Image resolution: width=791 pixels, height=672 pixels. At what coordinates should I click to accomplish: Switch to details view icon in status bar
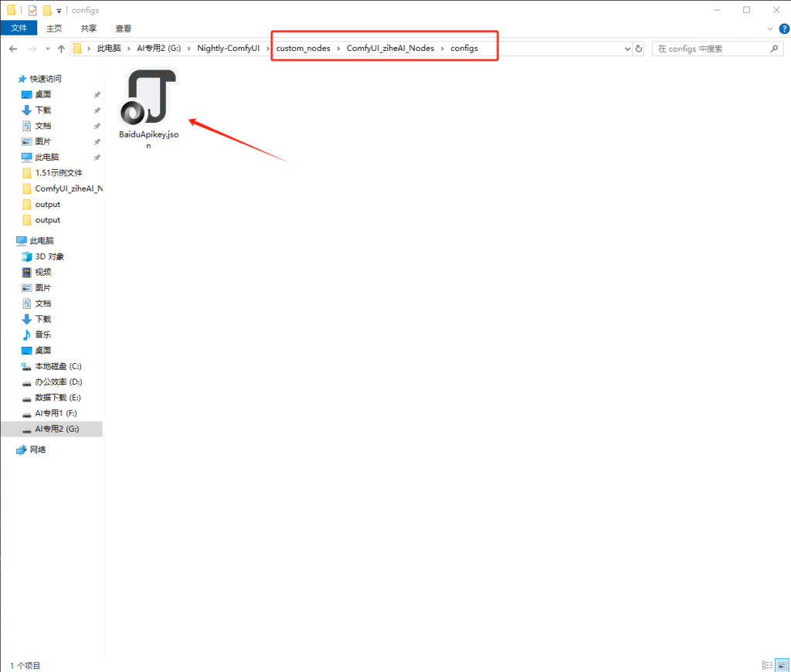pyautogui.click(x=767, y=666)
